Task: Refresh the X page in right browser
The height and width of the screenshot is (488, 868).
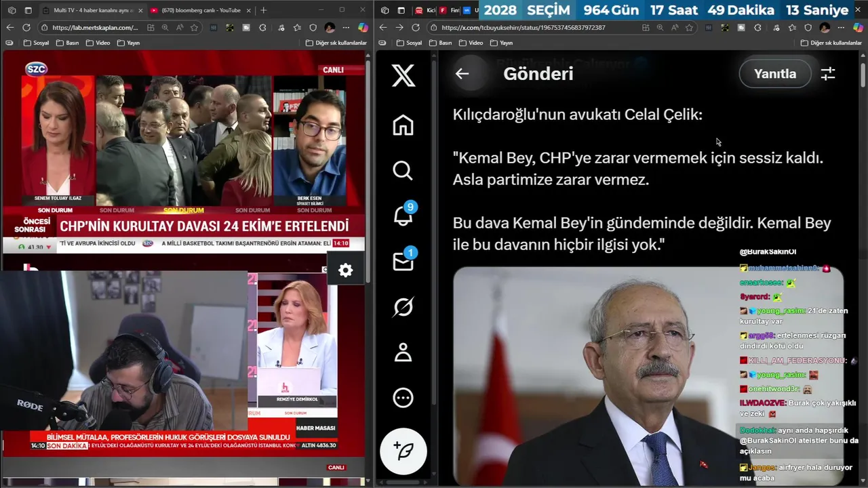Action: click(416, 28)
